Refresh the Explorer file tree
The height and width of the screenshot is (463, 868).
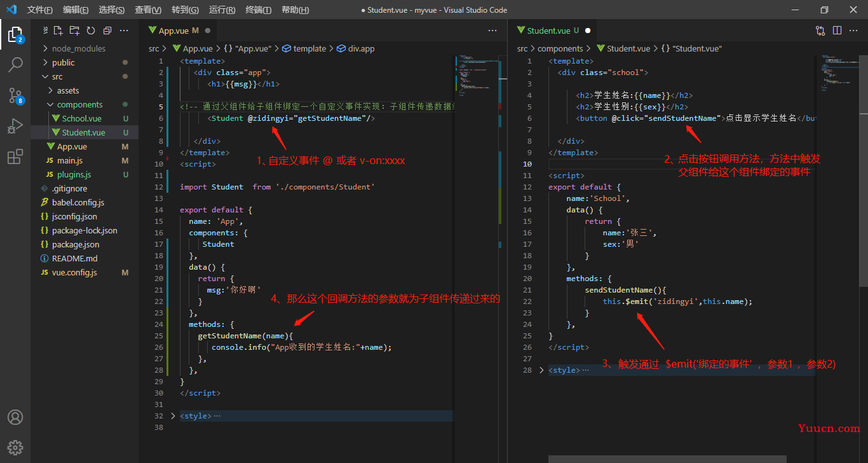(x=91, y=31)
